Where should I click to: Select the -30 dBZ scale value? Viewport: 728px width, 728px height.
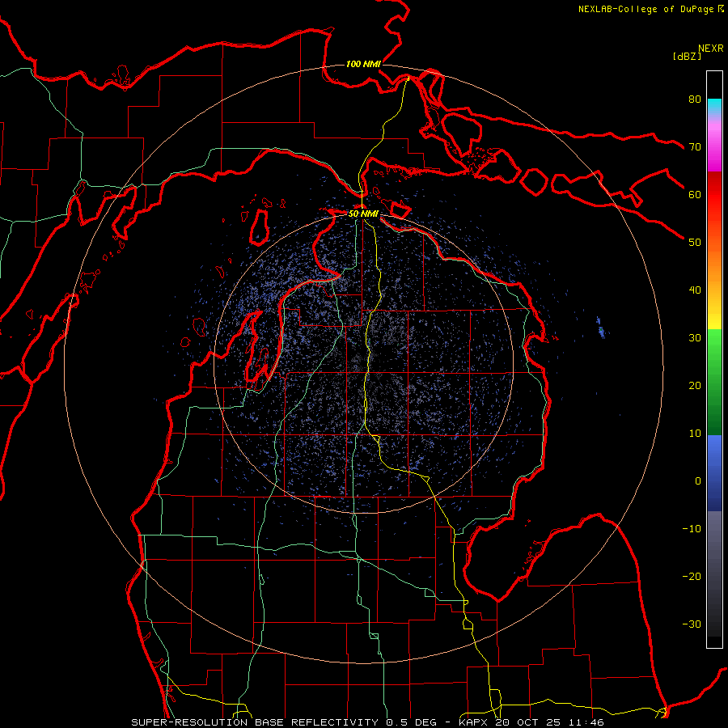(692, 624)
